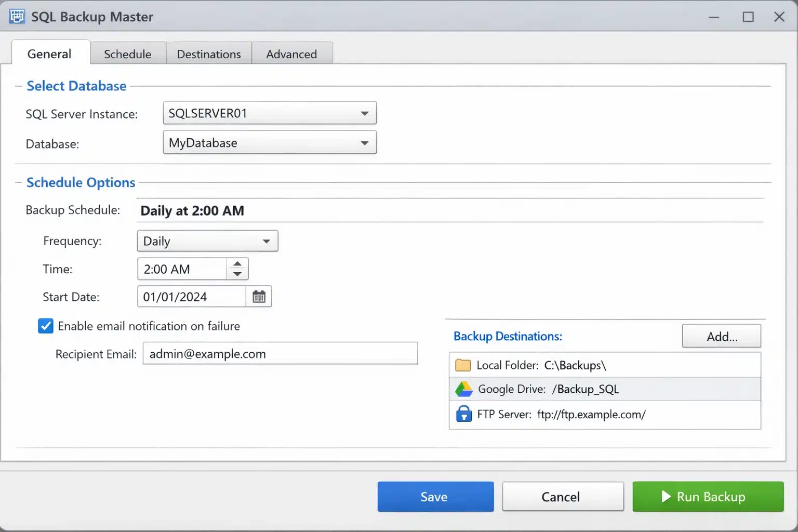This screenshot has width=798, height=532.
Task: Switch to the Advanced tab
Action: pyautogui.click(x=291, y=53)
